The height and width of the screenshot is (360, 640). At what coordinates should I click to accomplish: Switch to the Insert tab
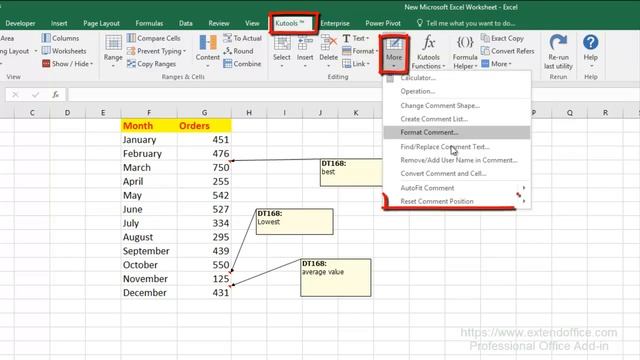59,23
